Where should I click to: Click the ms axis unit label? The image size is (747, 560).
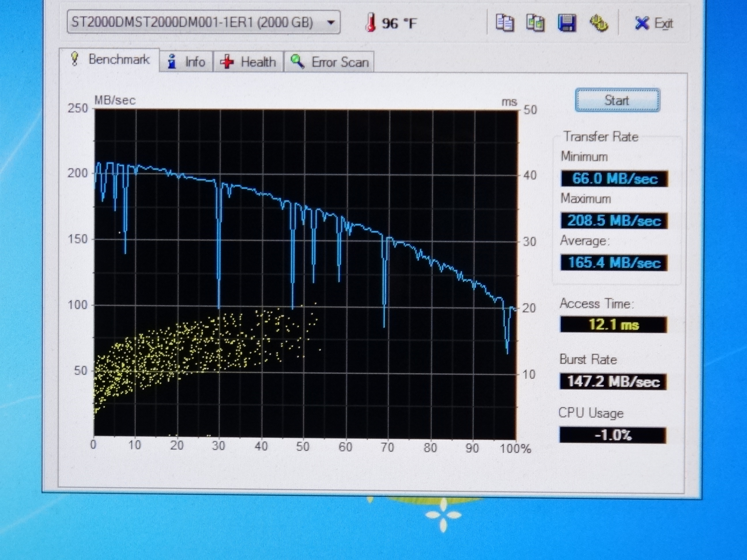pos(509,102)
